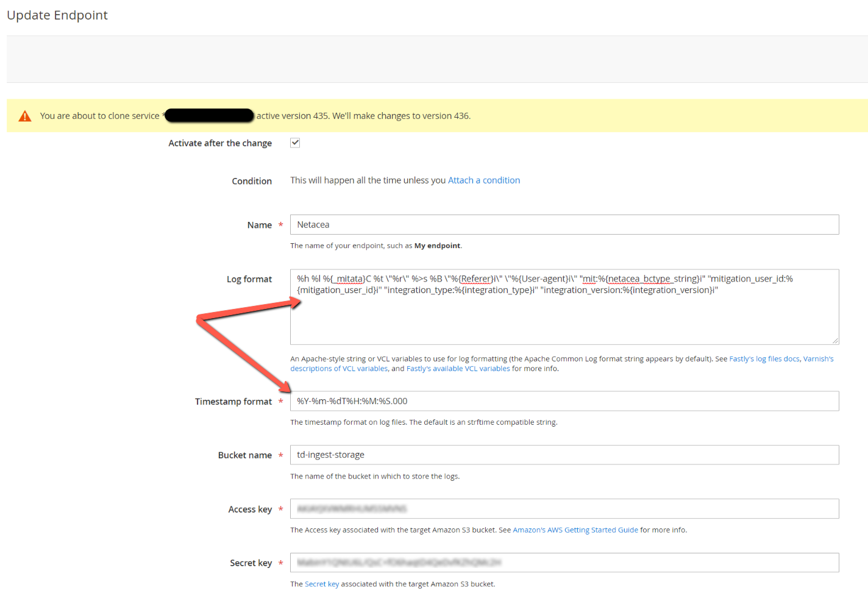The height and width of the screenshot is (593, 868).
Task: Follow Fastly's available VCL variables link
Action: point(458,369)
